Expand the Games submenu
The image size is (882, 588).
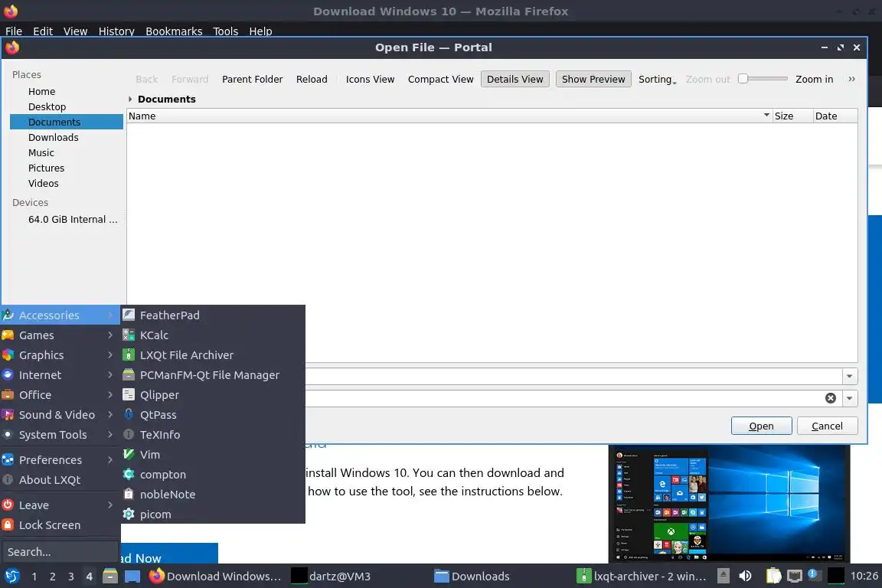point(60,335)
